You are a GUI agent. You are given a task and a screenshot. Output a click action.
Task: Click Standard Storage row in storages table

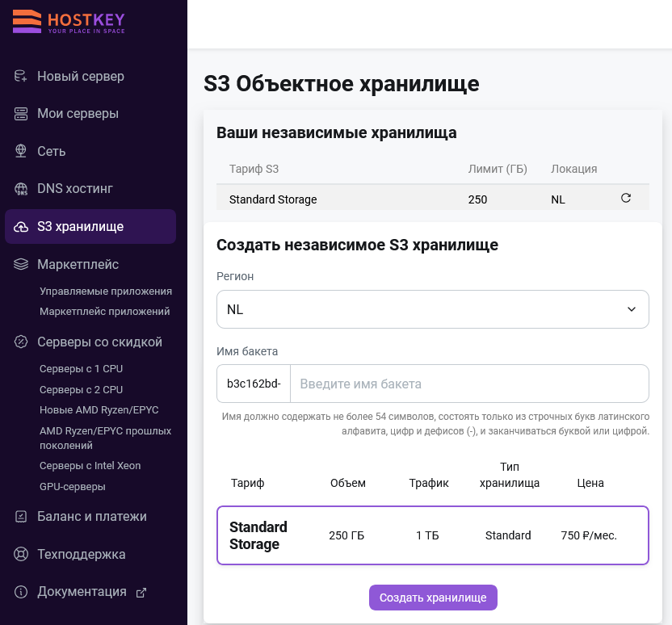pos(433,198)
